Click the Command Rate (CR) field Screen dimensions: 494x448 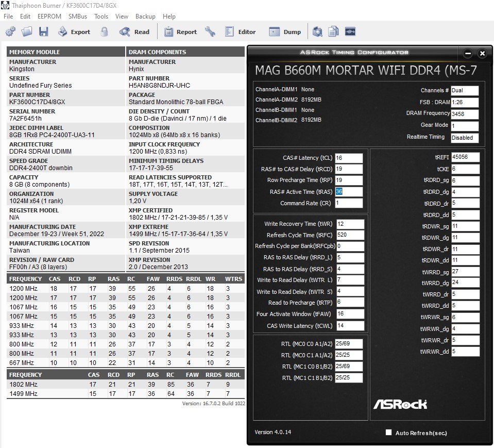point(349,203)
